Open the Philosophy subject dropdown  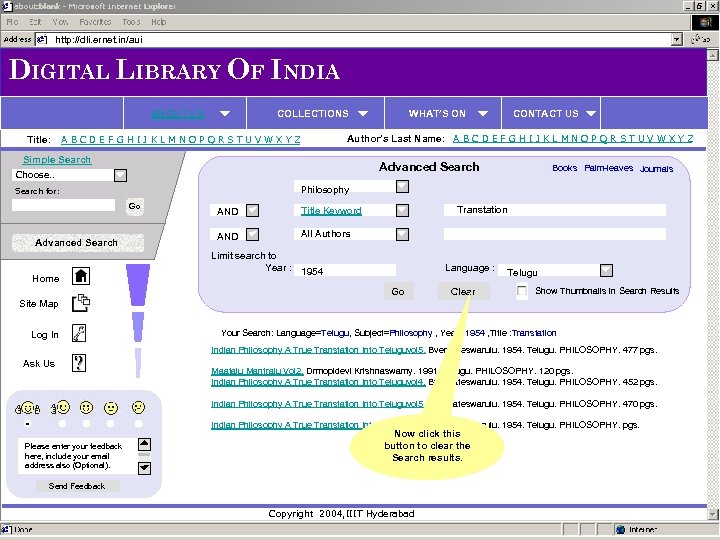tap(402, 187)
